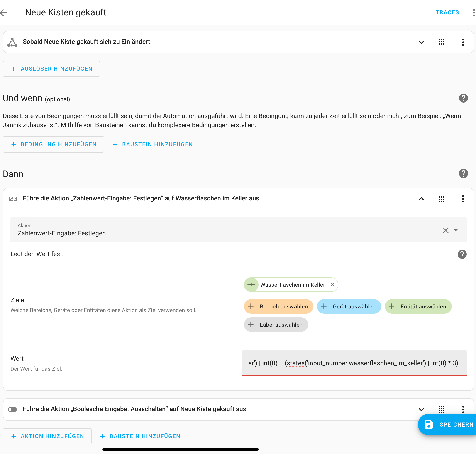Click drag handle of the Zahlenwert-Eingabe action

point(441,199)
